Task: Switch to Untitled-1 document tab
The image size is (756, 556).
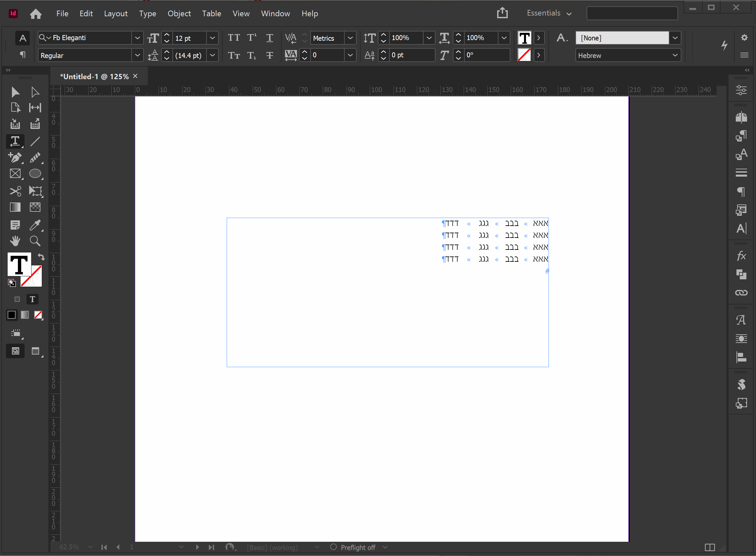Action: (x=94, y=77)
